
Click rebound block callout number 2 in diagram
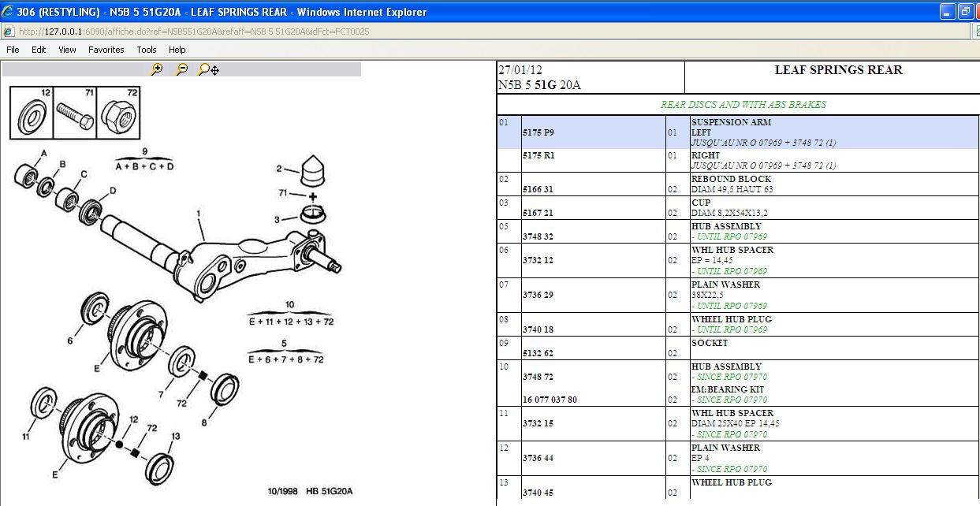(x=279, y=169)
